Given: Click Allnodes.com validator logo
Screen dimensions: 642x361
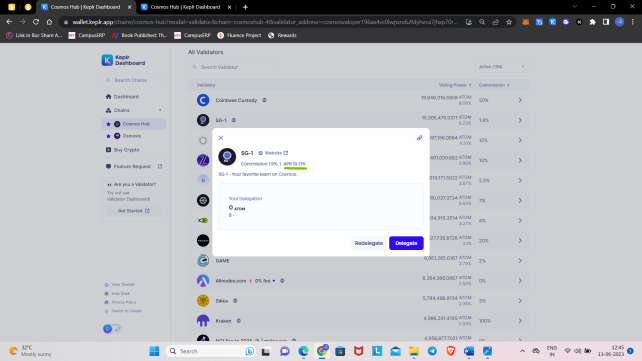Looking at the screenshot, I should click(203, 281).
